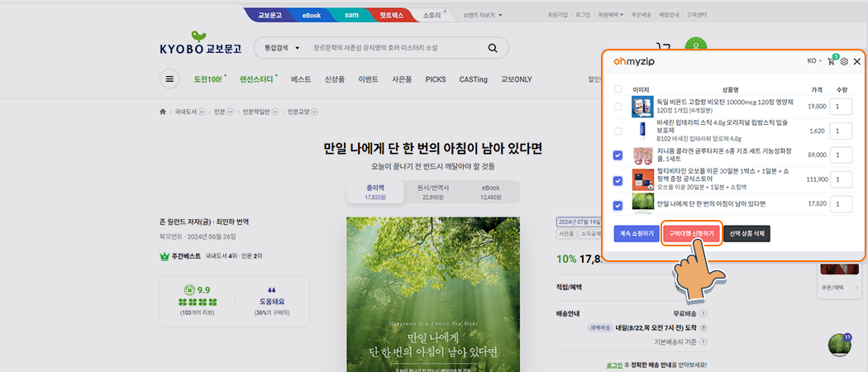This screenshot has width=868, height=372.
Task: Uncheck the 멀티비타민 오쏘몰 item
Action: [618, 180]
